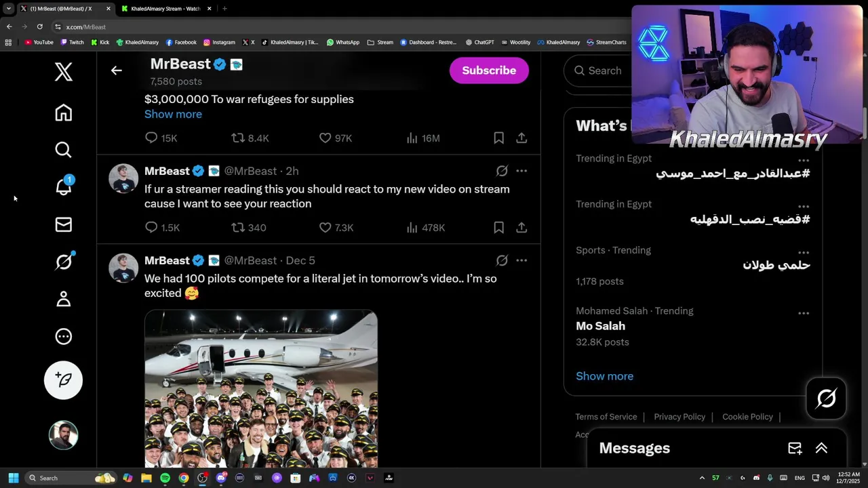Image resolution: width=868 pixels, height=488 pixels.
Task: Reply to streamer tweet (1.5K replies)
Action: tap(162, 228)
